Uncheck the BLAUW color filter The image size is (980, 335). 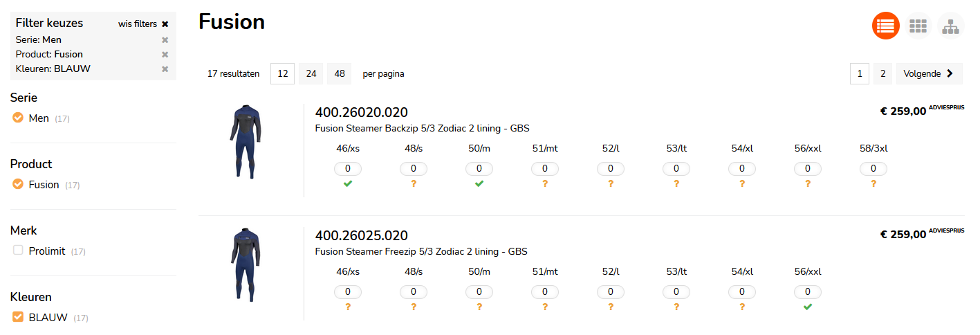pyautogui.click(x=18, y=317)
